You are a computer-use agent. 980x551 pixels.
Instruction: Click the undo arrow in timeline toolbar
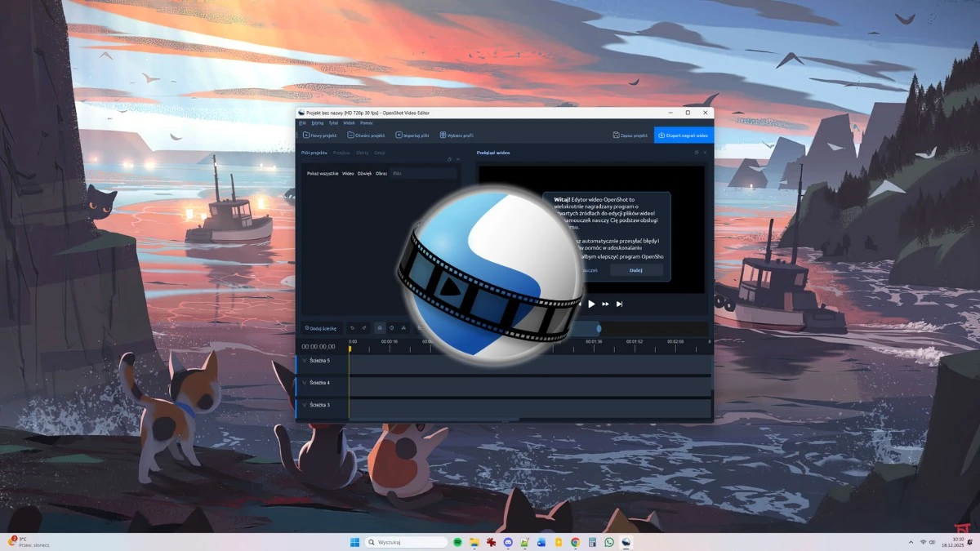[352, 328]
